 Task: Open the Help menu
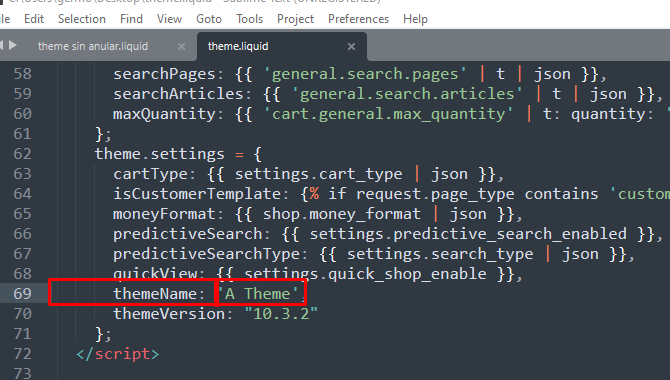coord(415,19)
